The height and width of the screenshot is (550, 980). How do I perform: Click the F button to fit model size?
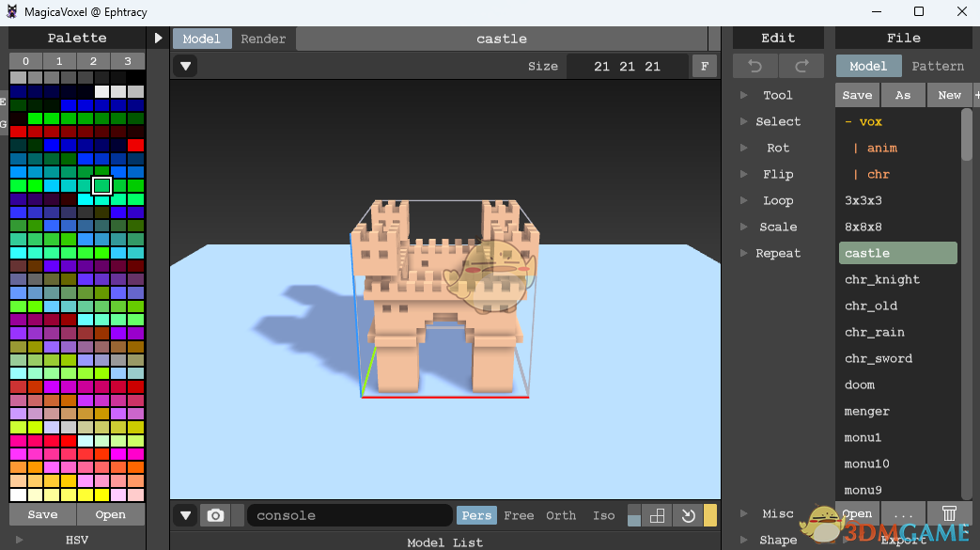pos(704,66)
